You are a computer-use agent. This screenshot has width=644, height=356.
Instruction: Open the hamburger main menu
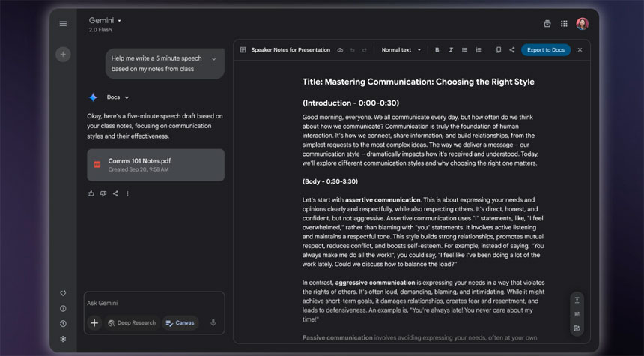pos(63,24)
